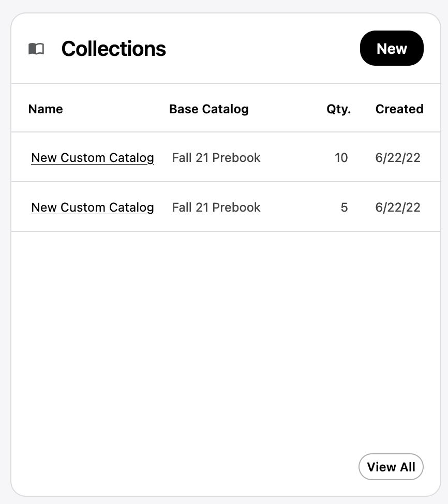Select the Fall 21 Prebook text in first row

point(216,158)
